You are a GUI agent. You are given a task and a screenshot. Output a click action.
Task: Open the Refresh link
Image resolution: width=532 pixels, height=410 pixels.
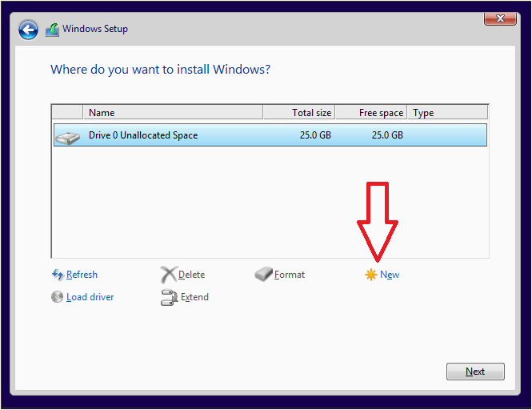(82, 275)
